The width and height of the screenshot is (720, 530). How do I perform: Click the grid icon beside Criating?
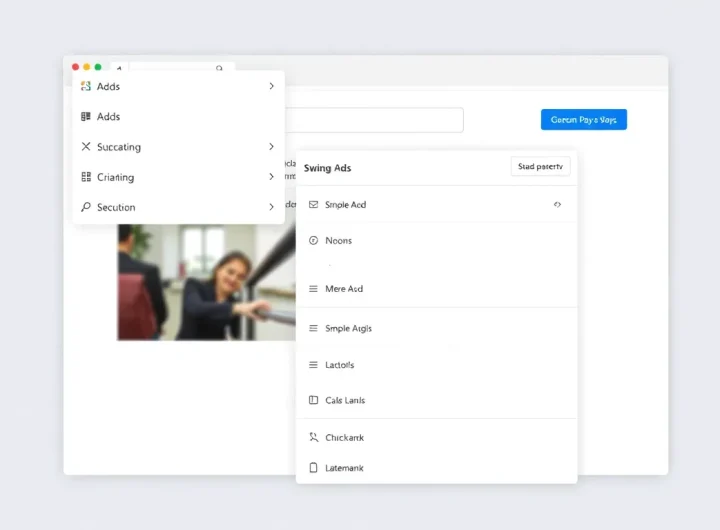[x=86, y=177]
